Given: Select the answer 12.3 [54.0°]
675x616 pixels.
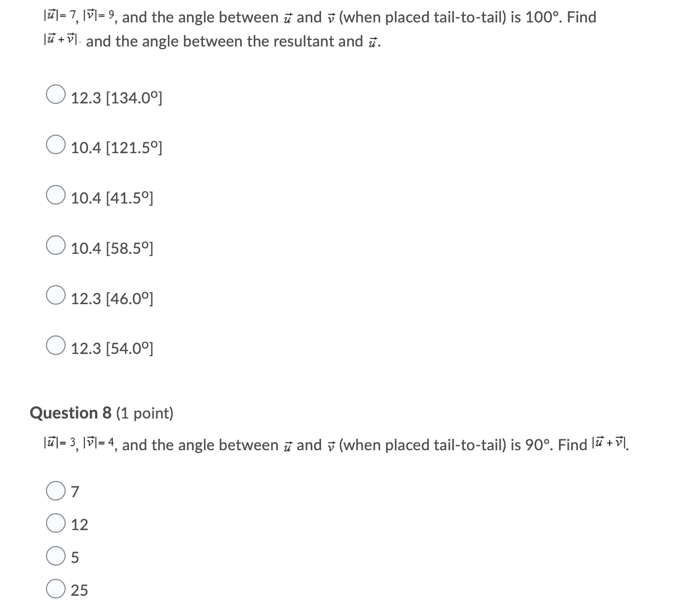Looking at the screenshot, I should tap(55, 345).
